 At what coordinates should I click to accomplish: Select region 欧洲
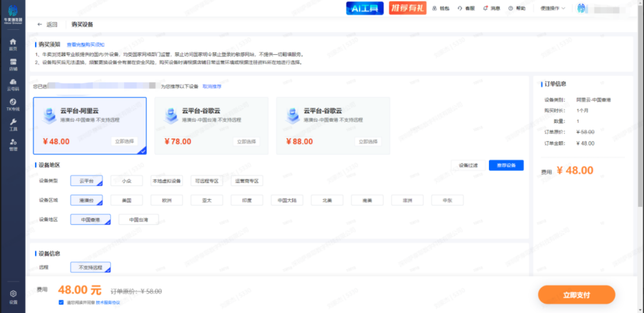coord(167,200)
